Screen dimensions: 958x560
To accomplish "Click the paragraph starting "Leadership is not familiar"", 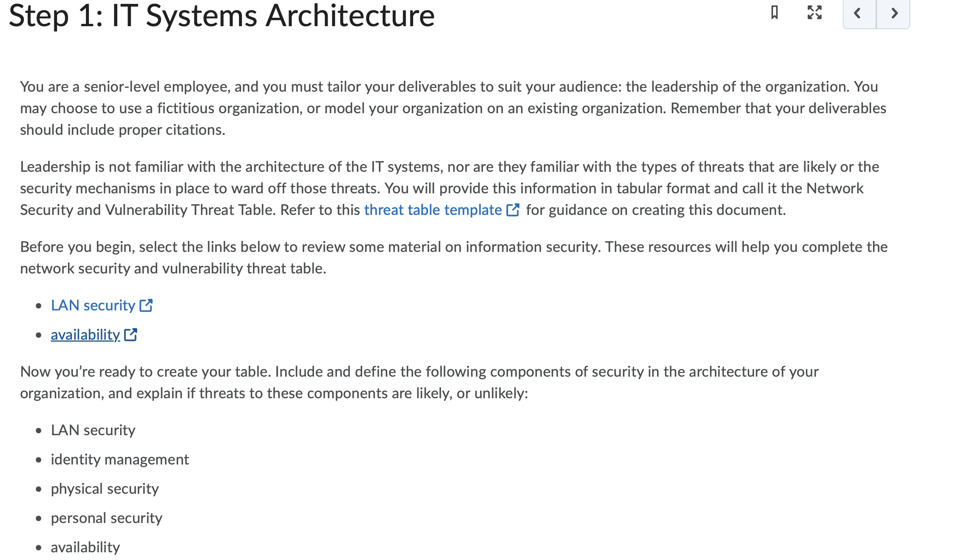I will pos(449,188).
